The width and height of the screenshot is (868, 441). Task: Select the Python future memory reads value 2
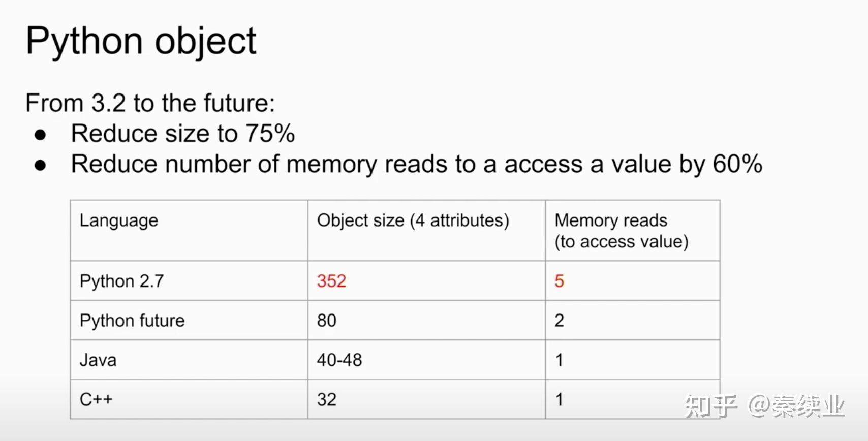(x=559, y=321)
